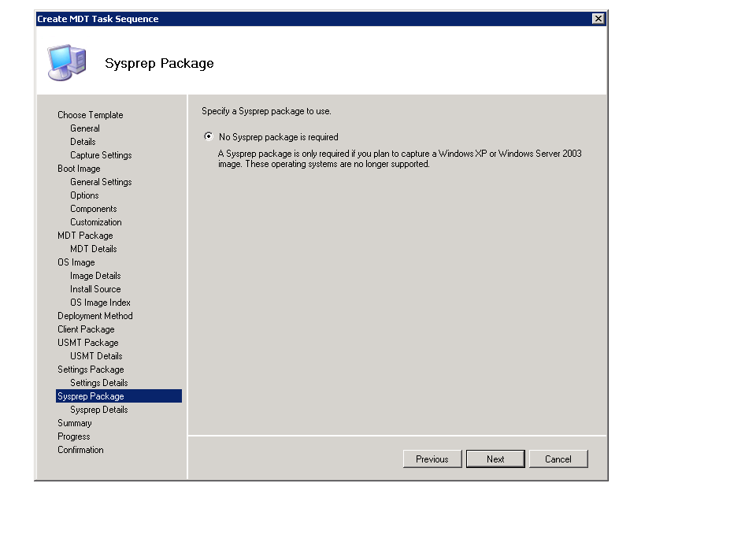This screenshot has height=546, width=756.
Task: Select the Deployment Method step
Action: click(94, 316)
